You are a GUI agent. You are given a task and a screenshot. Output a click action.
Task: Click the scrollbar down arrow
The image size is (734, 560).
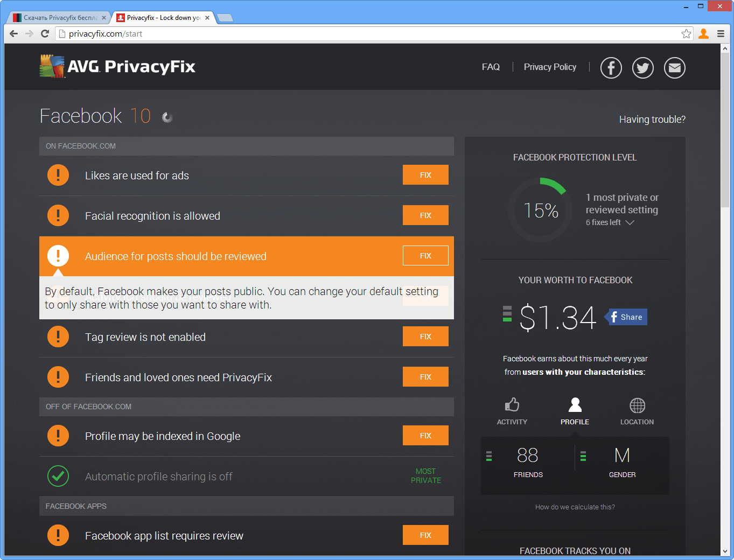click(725, 551)
